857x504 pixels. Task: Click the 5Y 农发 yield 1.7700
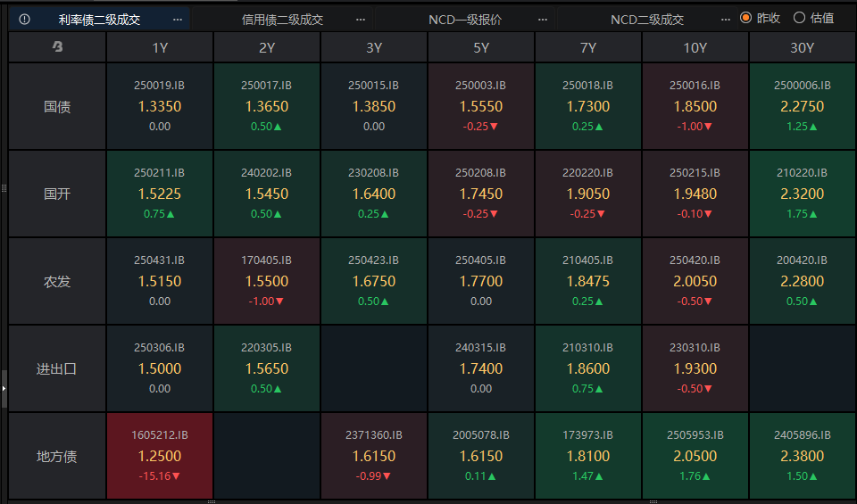pyautogui.click(x=480, y=281)
